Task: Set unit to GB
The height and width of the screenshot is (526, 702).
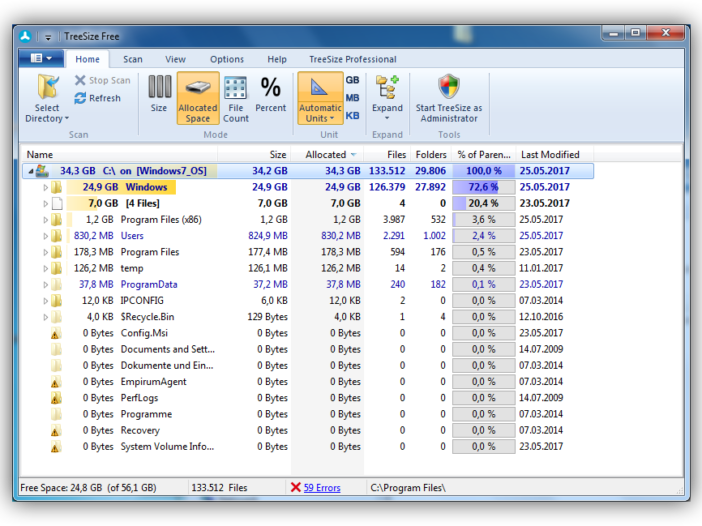Action: pos(352,80)
